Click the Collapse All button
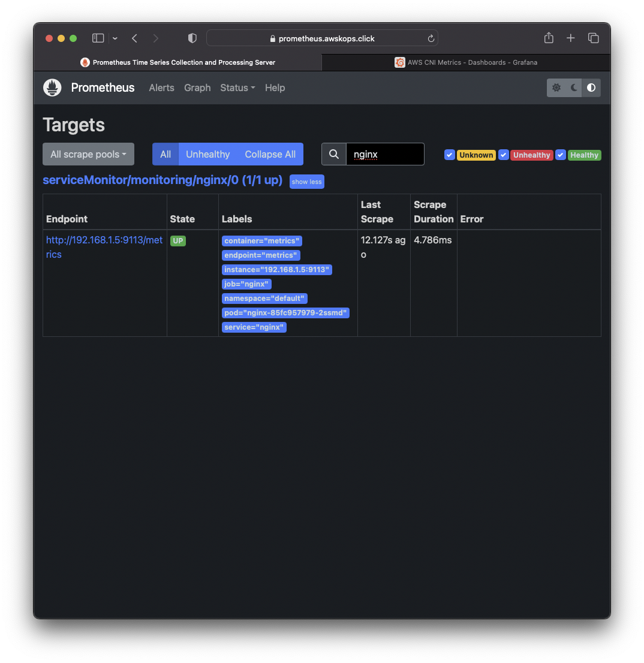 (270, 154)
